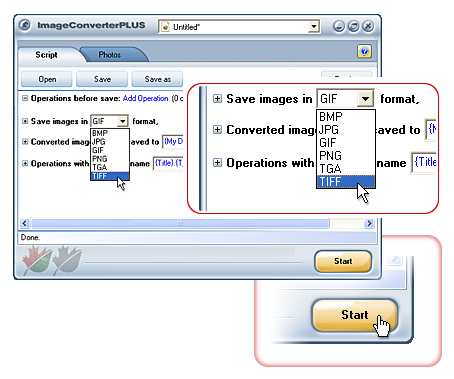Click the horizontal scrollbar right arrow
The height and width of the screenshot is (379, 454).
(369, 223)
